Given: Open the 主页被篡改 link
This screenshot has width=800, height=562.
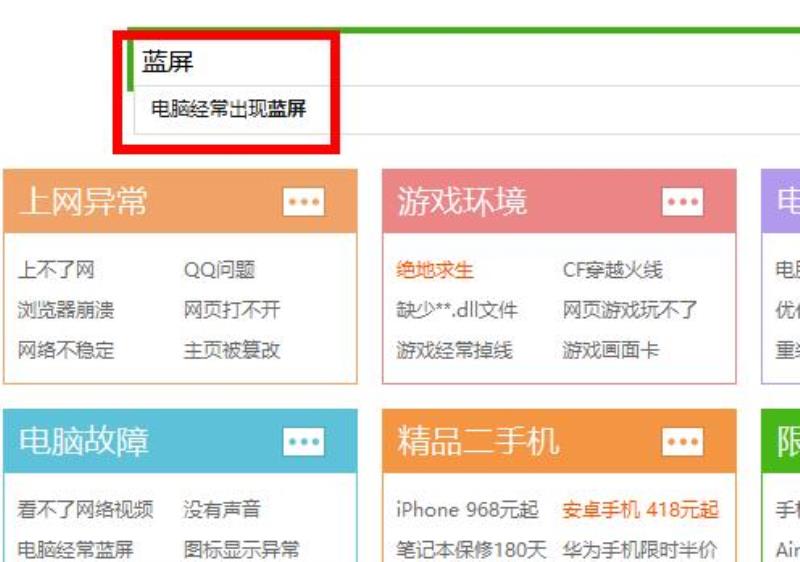Looking at the screenshot, I should [x=232, y=350].
